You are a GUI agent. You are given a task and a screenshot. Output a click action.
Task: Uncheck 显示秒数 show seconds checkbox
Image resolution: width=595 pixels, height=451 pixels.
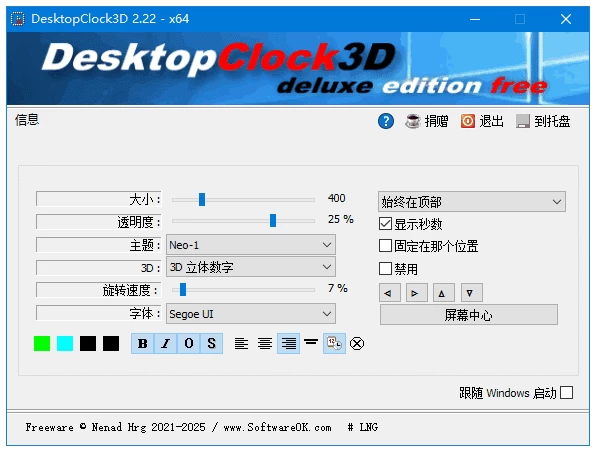[x=385, y=224]
